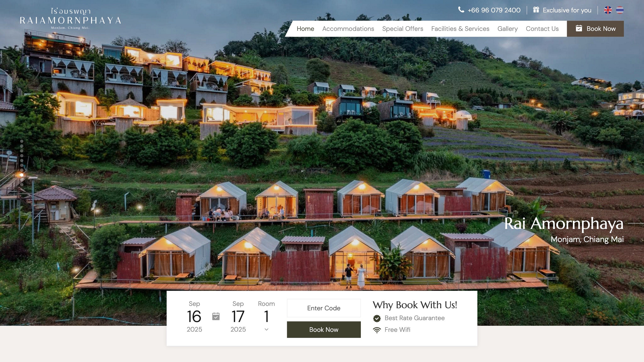644x362 pixels.
Task: Select the active white slide dot
Action: [22, 175]
